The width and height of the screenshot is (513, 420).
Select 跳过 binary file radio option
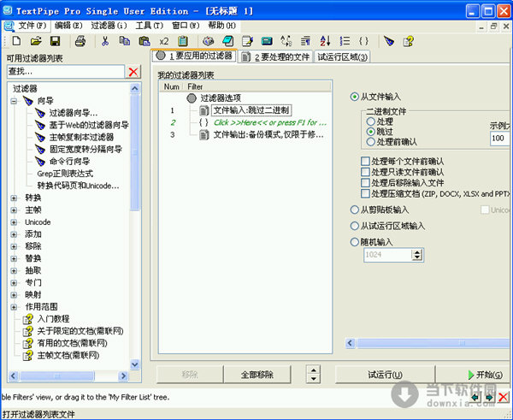(x=371, y=132)
